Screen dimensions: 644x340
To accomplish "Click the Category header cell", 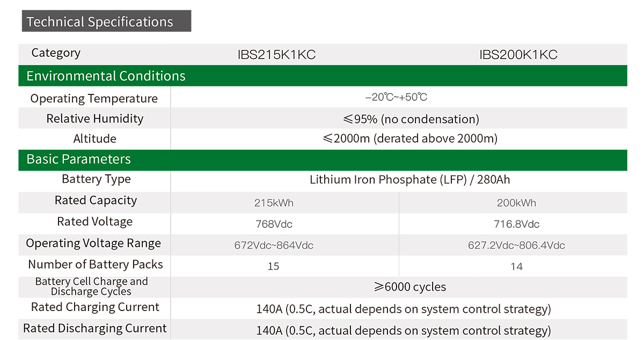I will click(56, 53).
